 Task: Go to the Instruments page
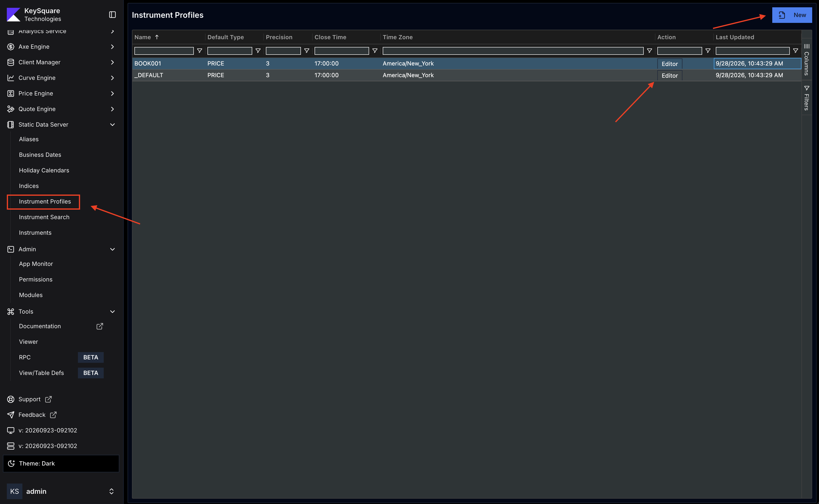(x=35, y=233)
